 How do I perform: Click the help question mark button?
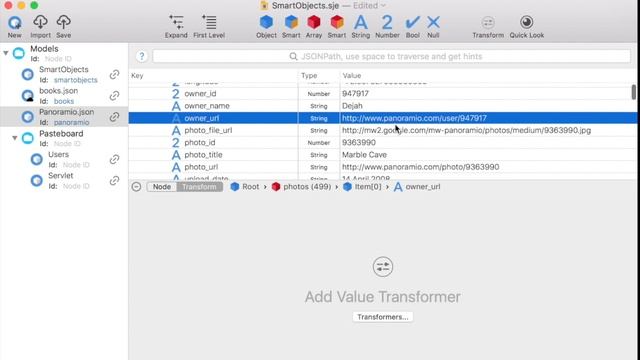pos(142,56)
